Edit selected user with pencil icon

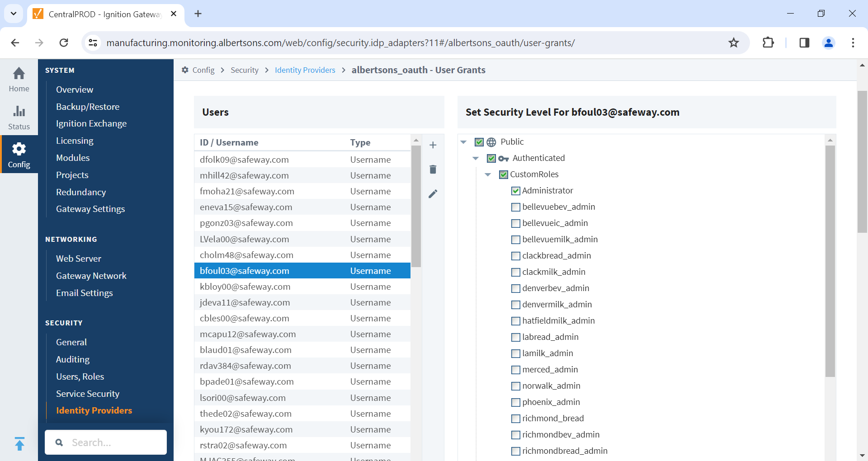[x=433, y=194]
